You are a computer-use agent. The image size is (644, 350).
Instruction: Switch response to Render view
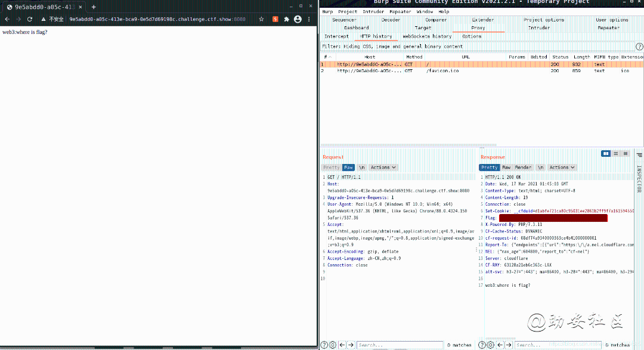click(523, 168)
